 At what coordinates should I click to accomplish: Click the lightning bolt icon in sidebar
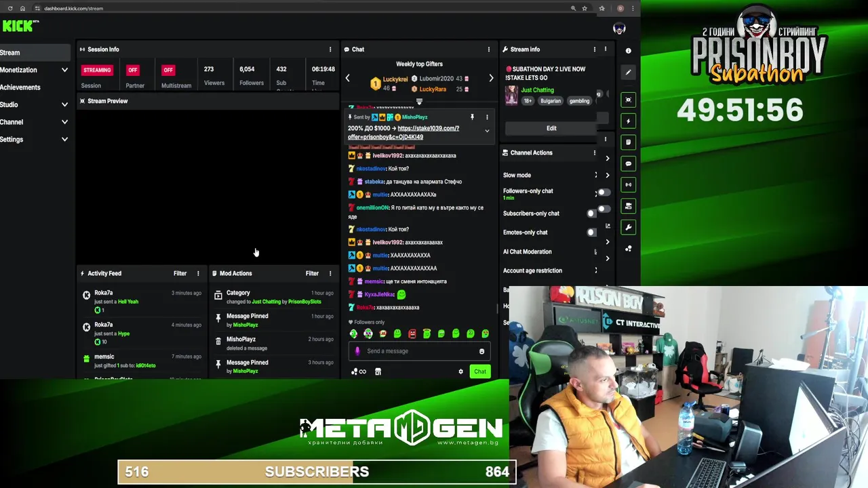[628, 121]
